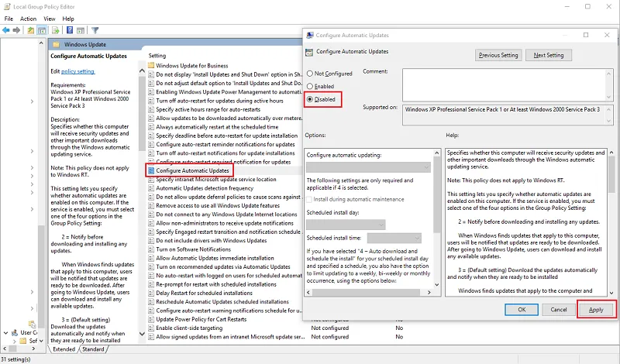Select 'Always automatically restart at the scheduled time'
This screenshot has height=364, width=620.
pyautogui.click(x=217, y=127)
